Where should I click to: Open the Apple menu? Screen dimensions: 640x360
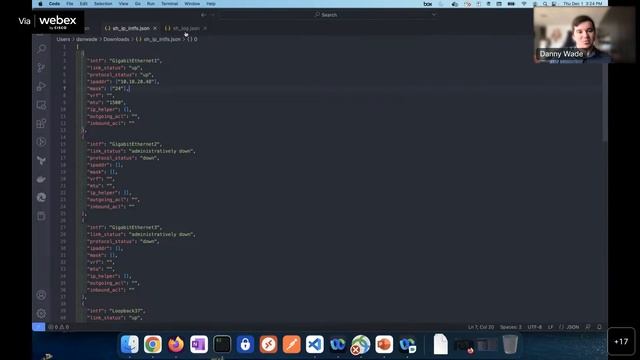pos(40,4)
